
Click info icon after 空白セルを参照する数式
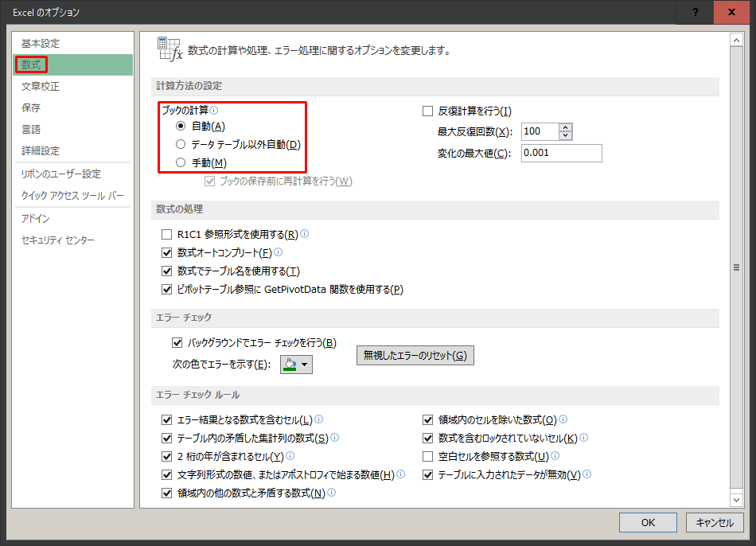[555, 456]
